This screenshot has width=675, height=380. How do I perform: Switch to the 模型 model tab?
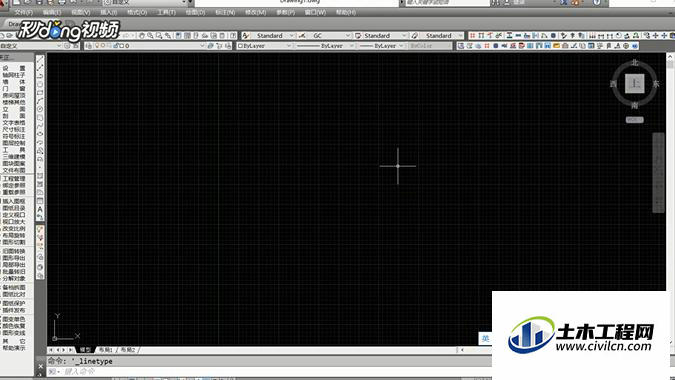click(x=85, y=350)
